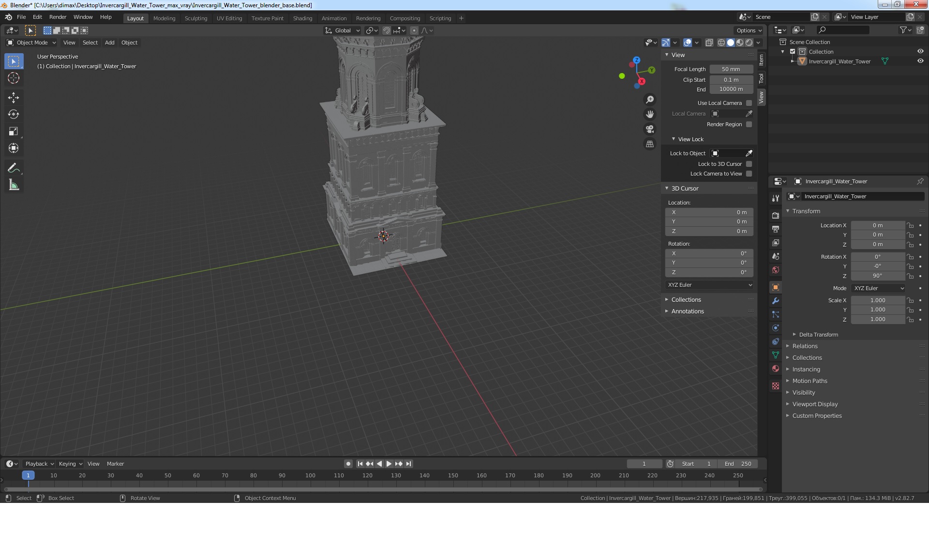
Task: Hide Collection with its eye icon
Action: 920,52
